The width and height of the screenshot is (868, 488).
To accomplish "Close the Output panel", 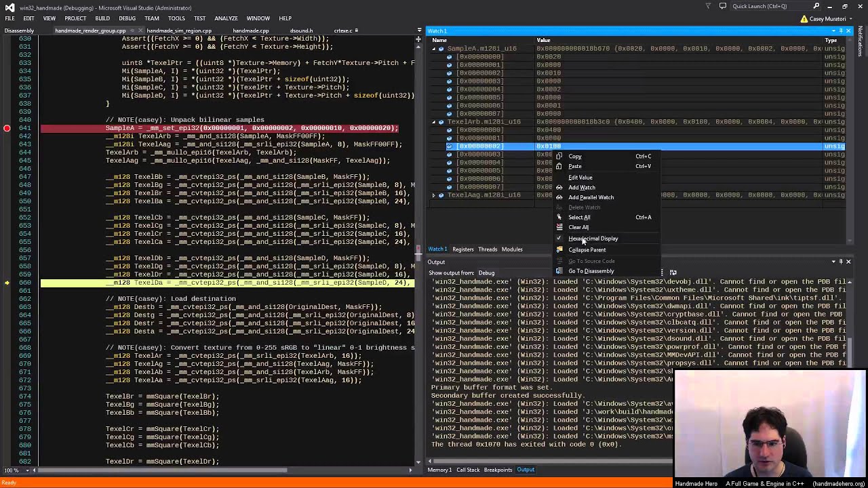I will 848,262.
